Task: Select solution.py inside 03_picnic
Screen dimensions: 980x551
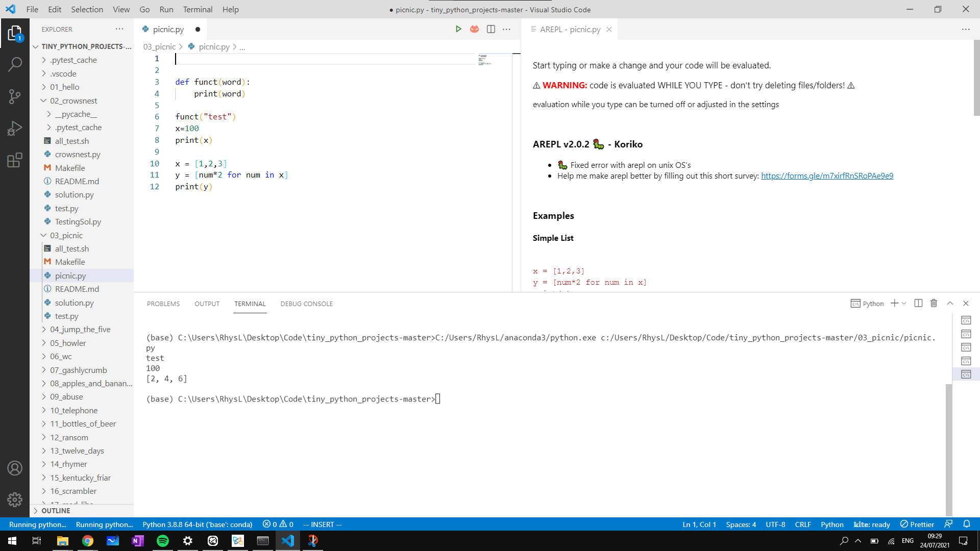Action: 74,303
